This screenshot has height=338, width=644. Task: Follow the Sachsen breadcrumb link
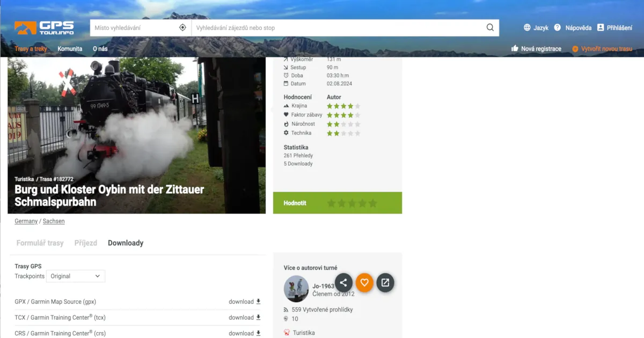point(54,221)
